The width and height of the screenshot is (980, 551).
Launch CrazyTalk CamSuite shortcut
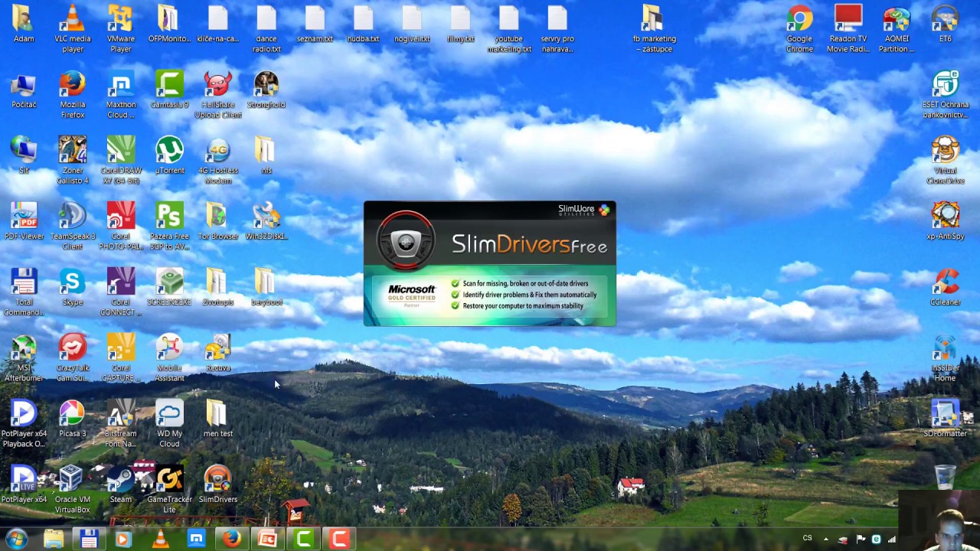(73, 358)
